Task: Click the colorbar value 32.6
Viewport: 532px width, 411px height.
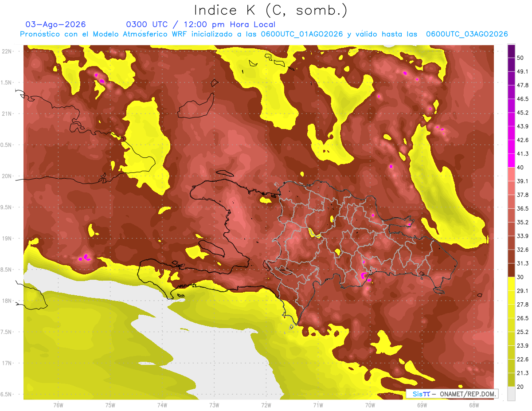Action: click(523, 250)
